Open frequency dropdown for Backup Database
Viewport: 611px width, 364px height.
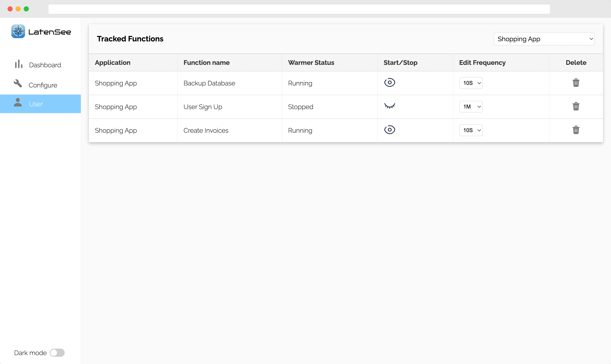tap(471, 83)
